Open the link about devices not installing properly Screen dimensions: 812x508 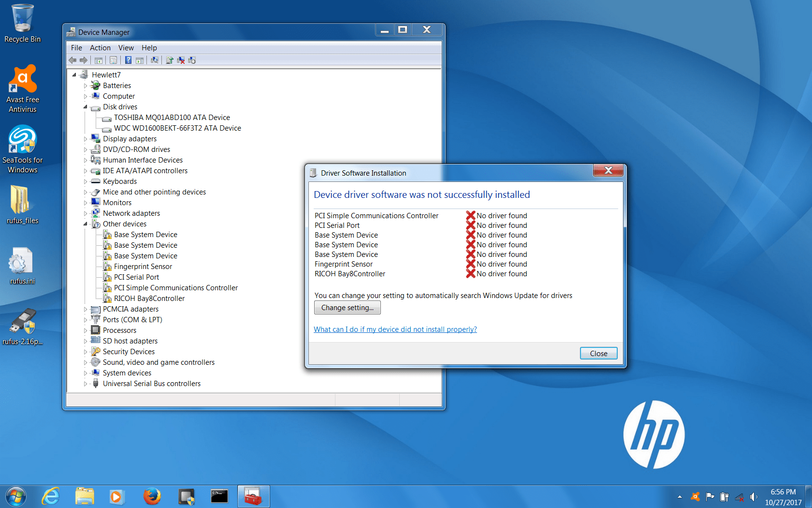coord(395,329)
